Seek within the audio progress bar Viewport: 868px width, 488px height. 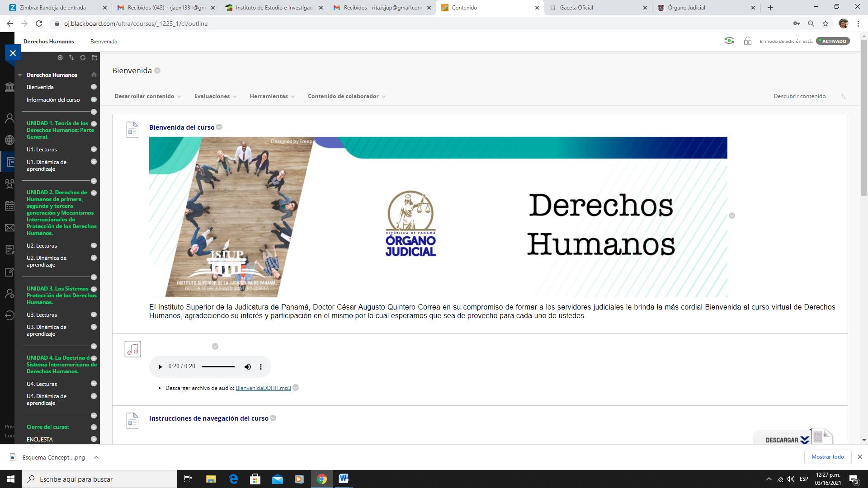click(x=218, y=367)
